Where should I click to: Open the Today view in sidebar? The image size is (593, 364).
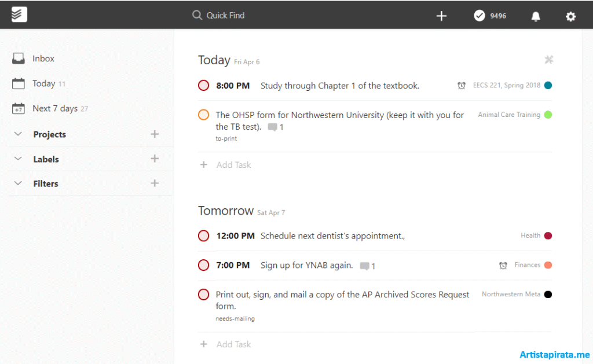[x=44, y=83]
